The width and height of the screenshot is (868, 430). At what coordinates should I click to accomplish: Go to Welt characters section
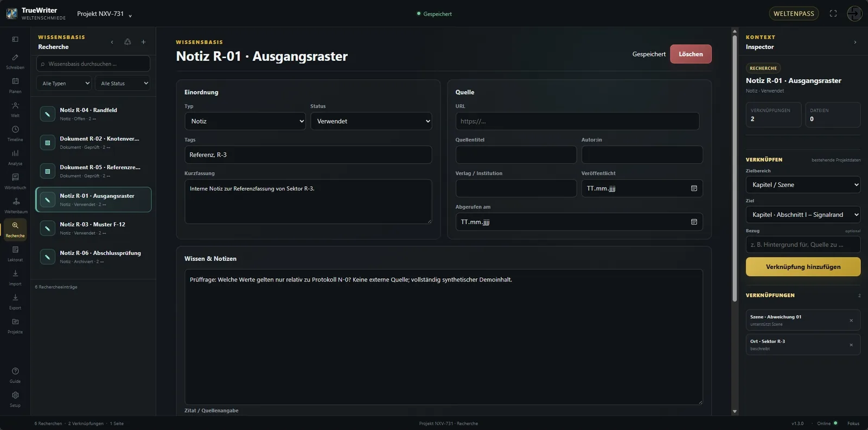tap(15, 109)
